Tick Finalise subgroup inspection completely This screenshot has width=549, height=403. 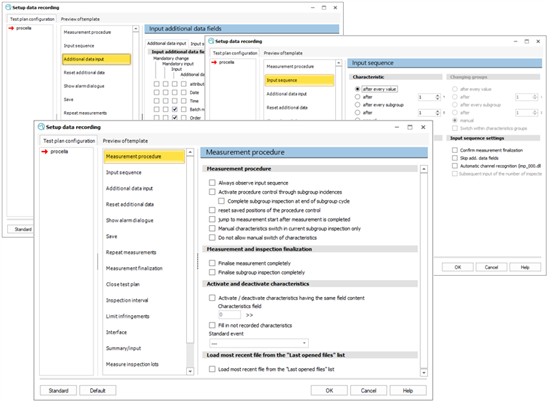(x=212, y=272)
